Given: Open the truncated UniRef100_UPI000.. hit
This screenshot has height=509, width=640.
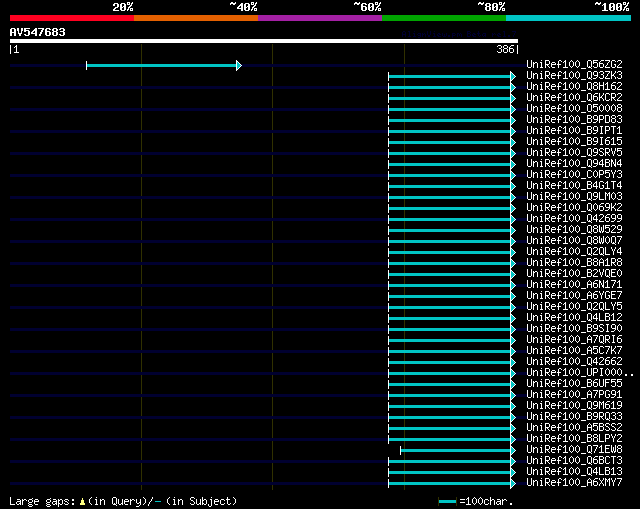Looking at the screenshot, I should [x=580, y=373].
